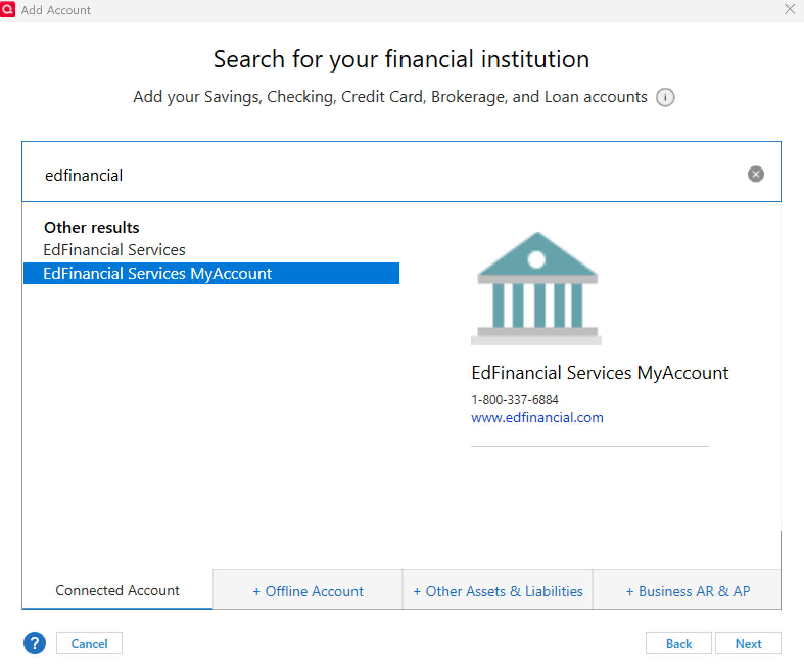The width and height of the screenshot is (804, 672).
Task: Select the Connected Account tab
Action: (117, 590)
